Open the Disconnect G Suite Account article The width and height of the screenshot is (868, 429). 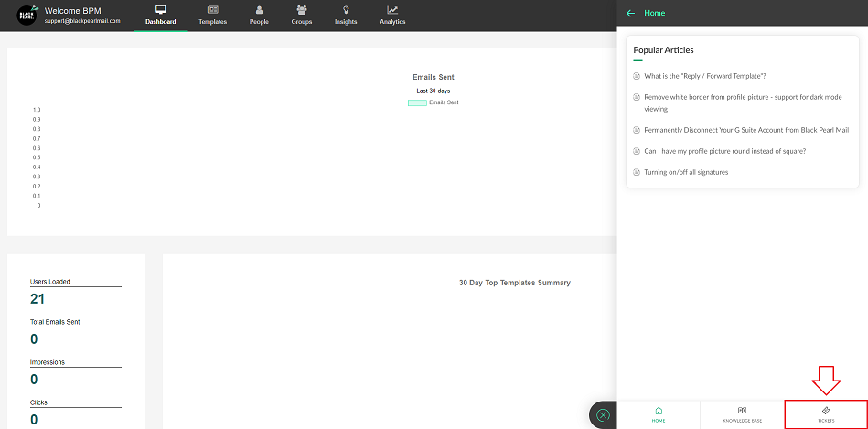tap(745, 130)
